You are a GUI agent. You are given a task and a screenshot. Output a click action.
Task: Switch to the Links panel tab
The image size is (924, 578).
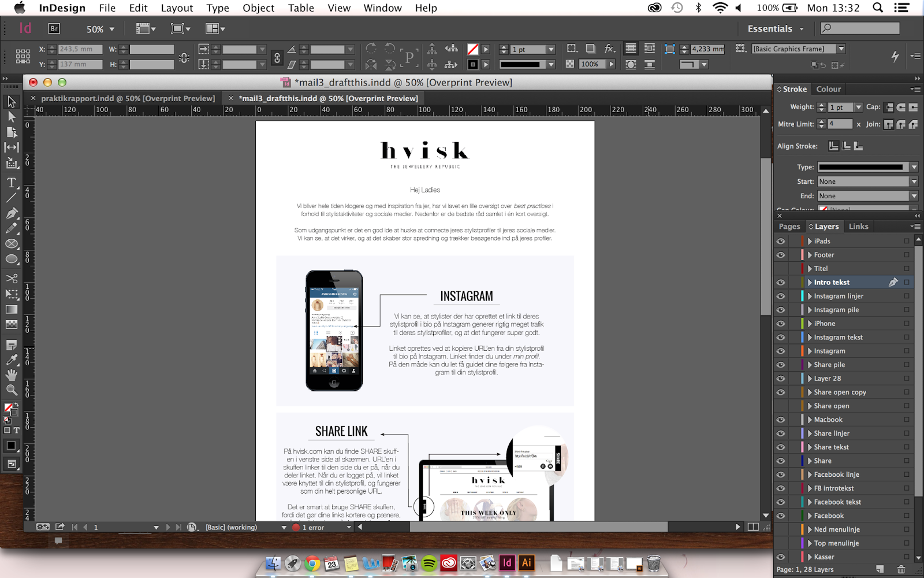tap(859, 227)
